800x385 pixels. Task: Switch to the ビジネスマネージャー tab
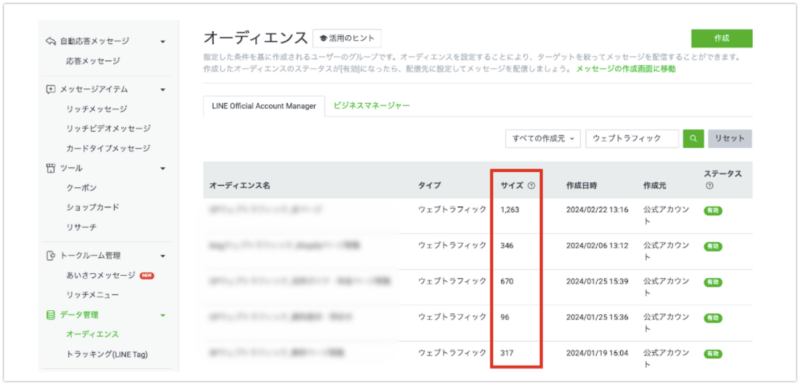tap(371, 106)
